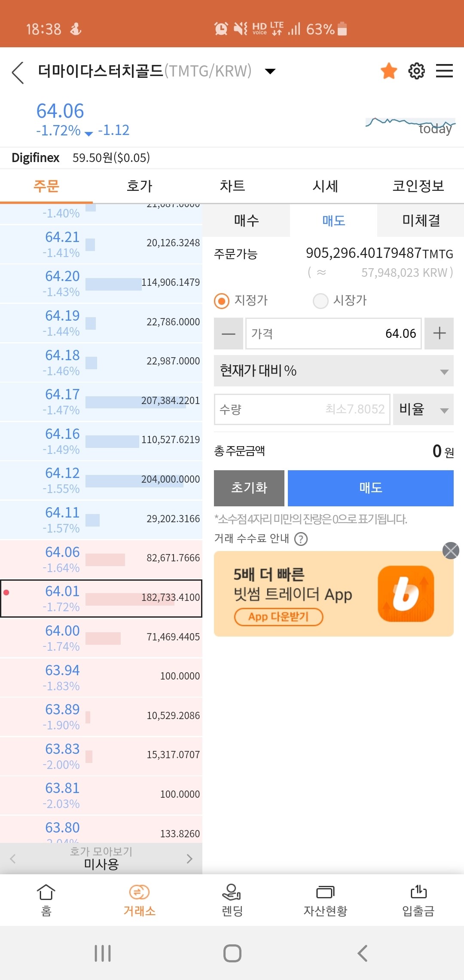Tap the alarm icon in status bar

point(221,29)
